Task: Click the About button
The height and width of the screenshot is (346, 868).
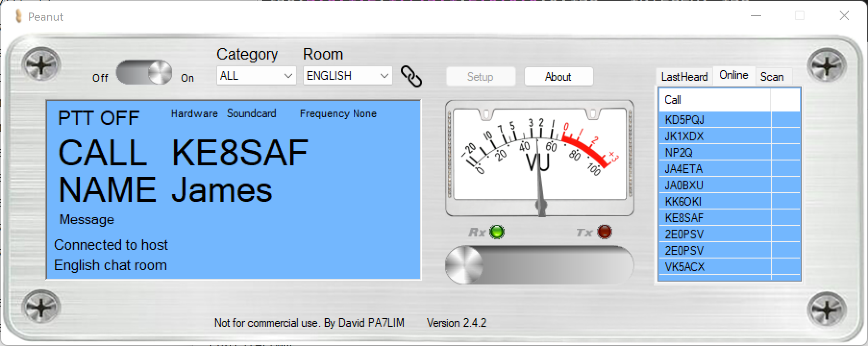Action: point(558,77)
